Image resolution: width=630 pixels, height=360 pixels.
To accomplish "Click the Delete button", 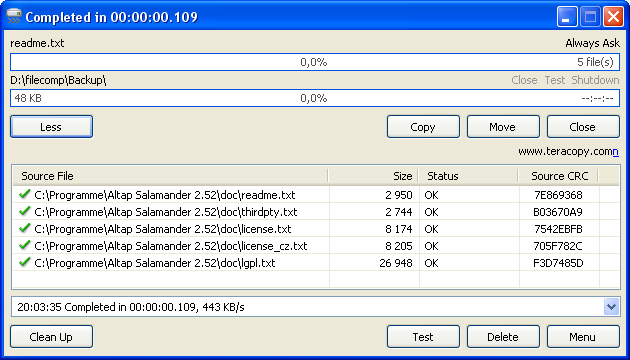I will (503, 337).
